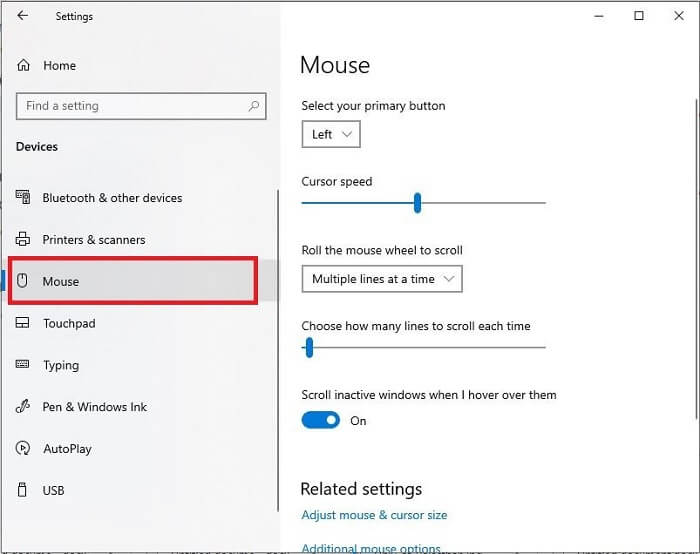
Task: Click the Touchpad icon
Action: 22,323
